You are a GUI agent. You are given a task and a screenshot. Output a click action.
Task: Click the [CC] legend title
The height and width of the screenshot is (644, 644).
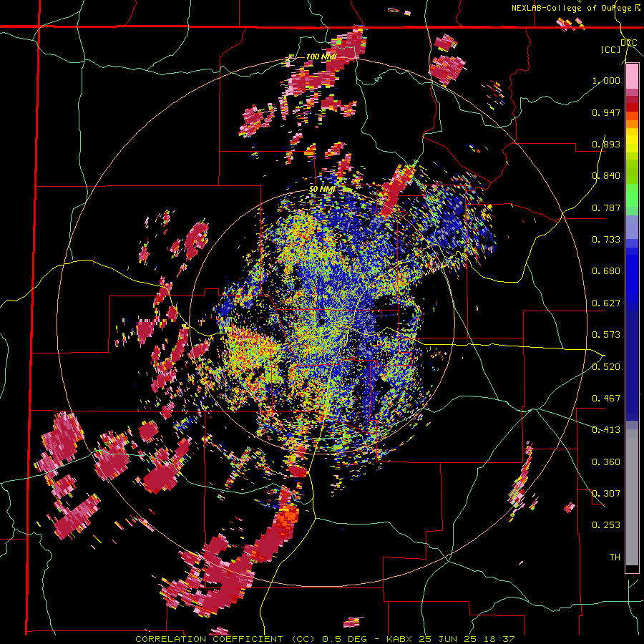(x=610, y=49)
